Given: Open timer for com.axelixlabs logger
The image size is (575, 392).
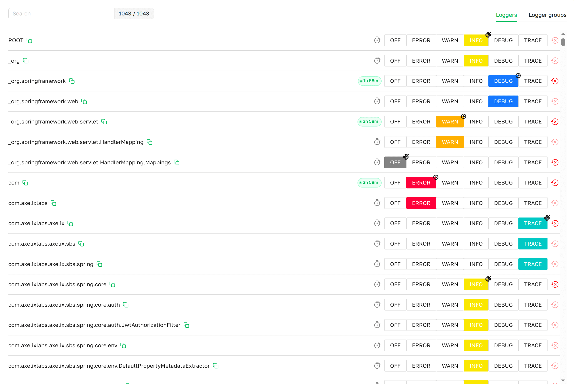Looking at the screenshot, I should [x=377, y=203].
